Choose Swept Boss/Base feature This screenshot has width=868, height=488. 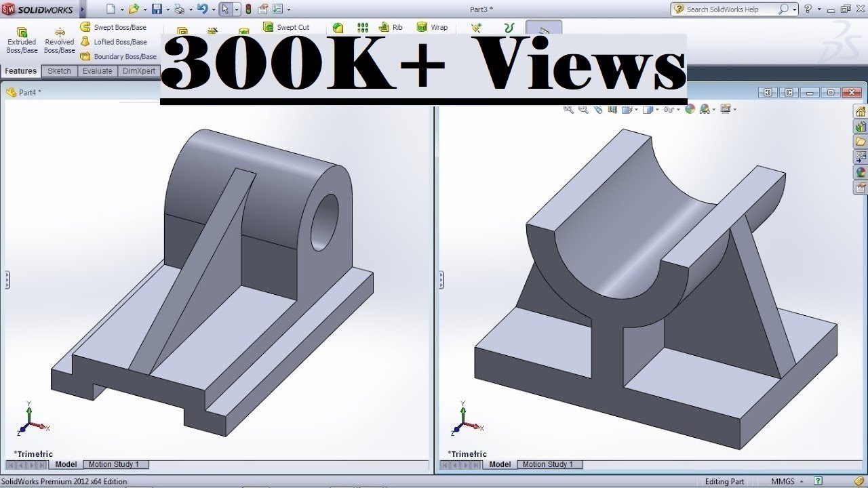coord(113,27)
